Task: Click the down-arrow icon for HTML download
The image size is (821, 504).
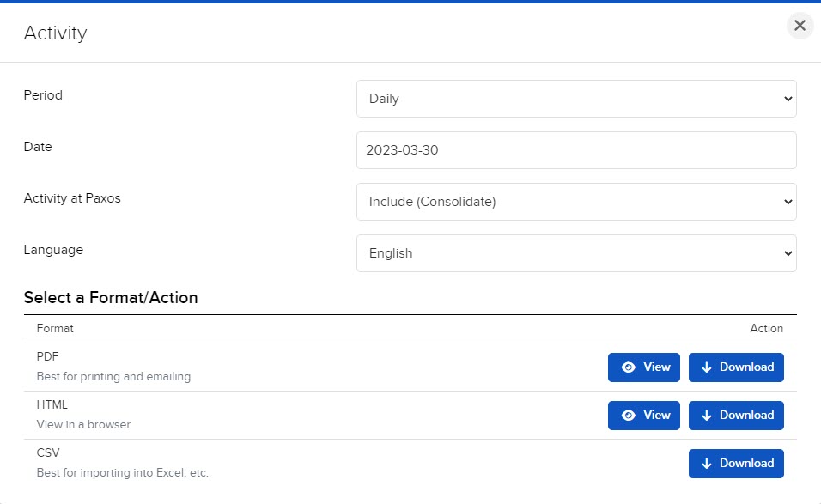Action: tap(707, 416)
